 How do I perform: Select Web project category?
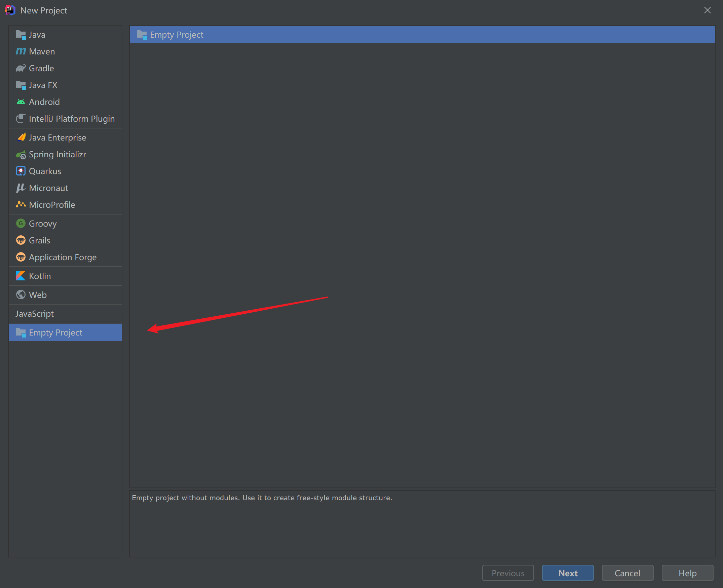coord(38,295)
